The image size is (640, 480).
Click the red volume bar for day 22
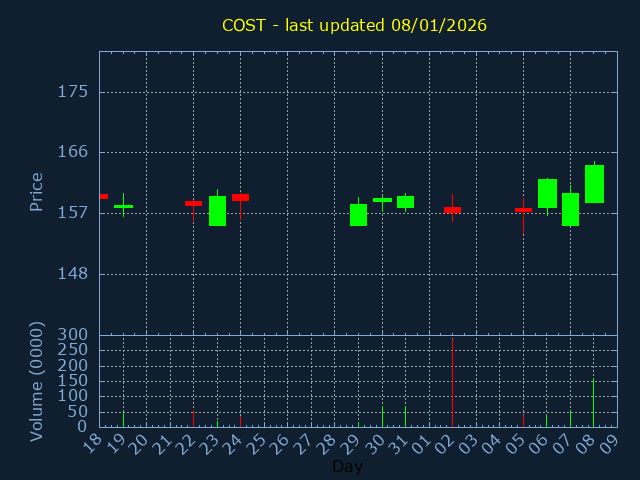(x=193, y=418)
